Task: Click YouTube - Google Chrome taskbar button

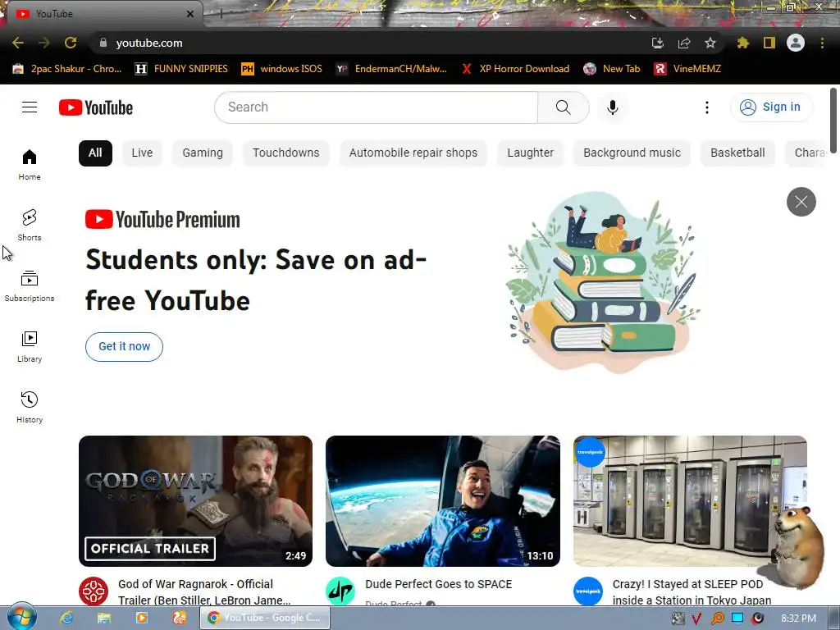Action: click(265, 618)
